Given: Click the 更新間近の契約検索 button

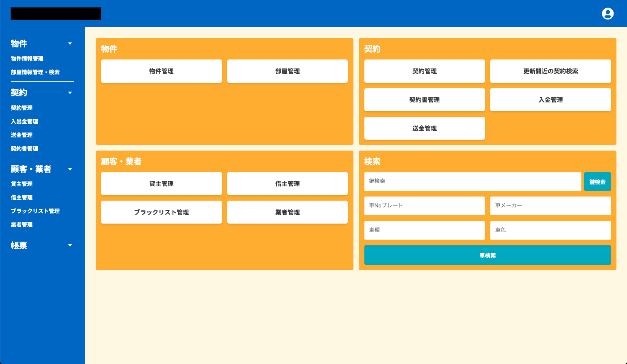Looking at the screenshot, I should (x=550, y=71).
